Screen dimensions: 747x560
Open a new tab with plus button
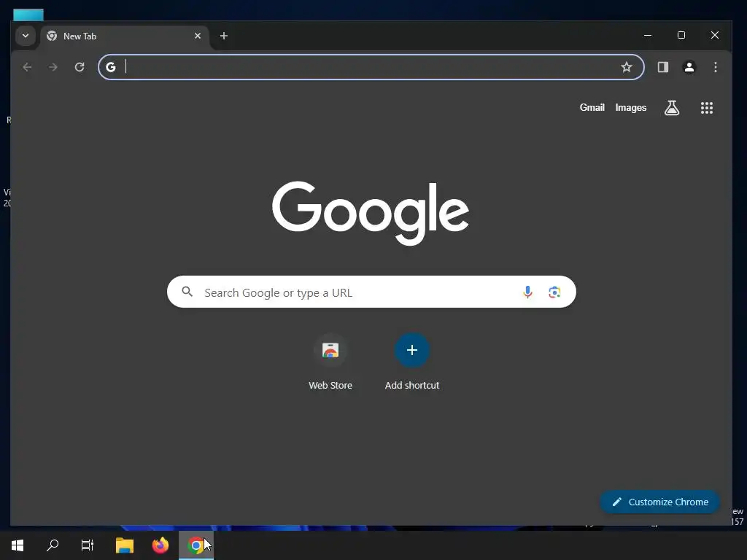tap(223, 36)
